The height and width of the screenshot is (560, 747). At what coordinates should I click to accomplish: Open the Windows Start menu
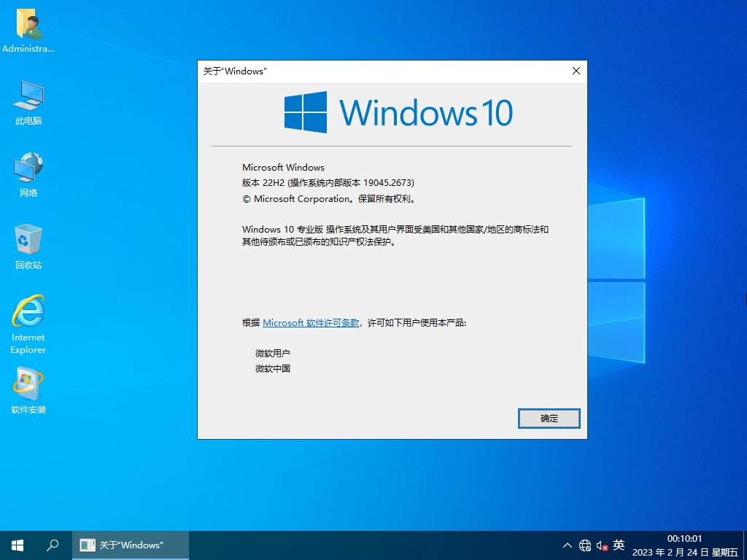click(18, 545)
